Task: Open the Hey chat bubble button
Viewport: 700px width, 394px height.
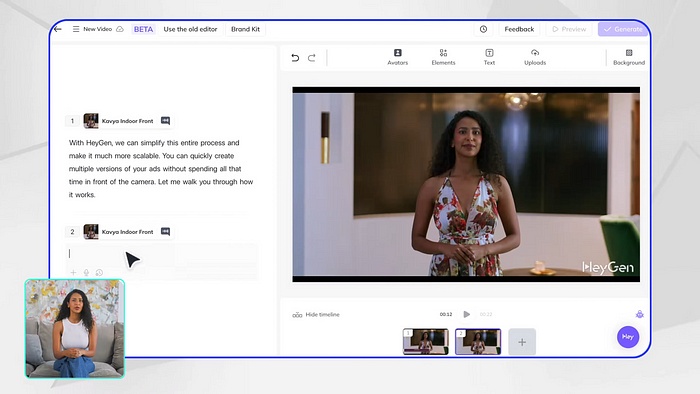Action: tap(628, 337)
